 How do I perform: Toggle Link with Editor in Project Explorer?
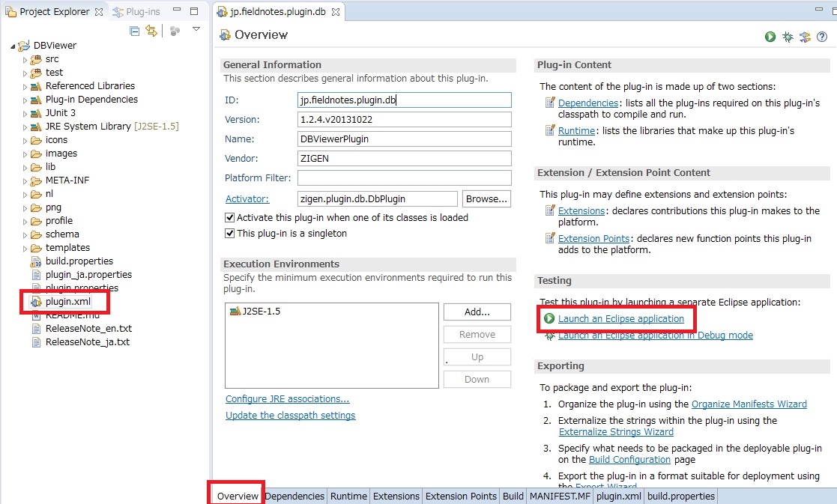pyautogui.click(x=151, y=28)
